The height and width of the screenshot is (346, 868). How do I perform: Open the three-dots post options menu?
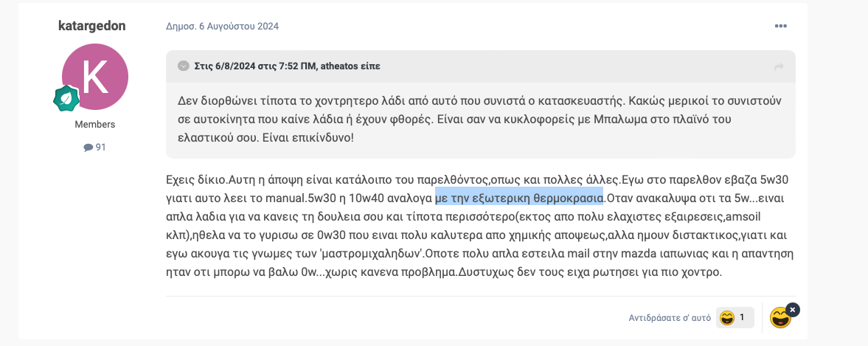[780, 26]
